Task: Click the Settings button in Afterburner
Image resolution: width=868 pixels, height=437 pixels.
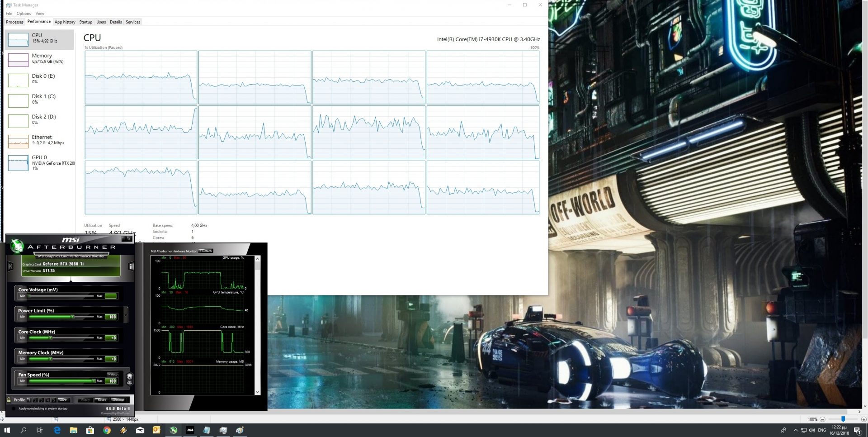Action: pyautogui.click(x=118, y=400)
